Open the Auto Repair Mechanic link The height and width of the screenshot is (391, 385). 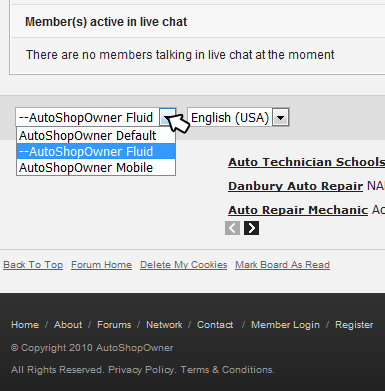click(298, 210)
